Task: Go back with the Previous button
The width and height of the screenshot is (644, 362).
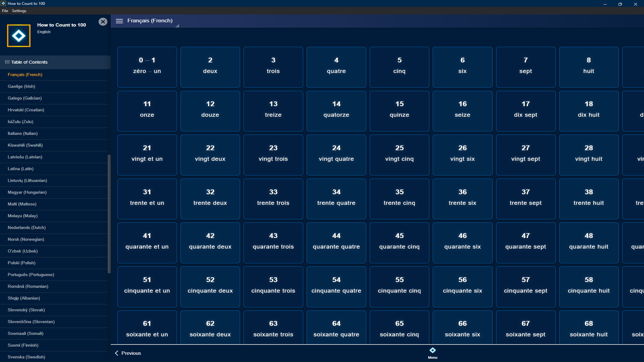Action: pyautogui.click(x=131, y=353)
